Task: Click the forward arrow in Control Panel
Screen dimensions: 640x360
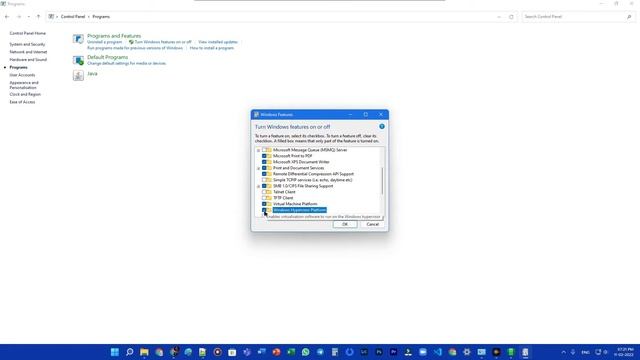Action: click(x=19, y=17)
